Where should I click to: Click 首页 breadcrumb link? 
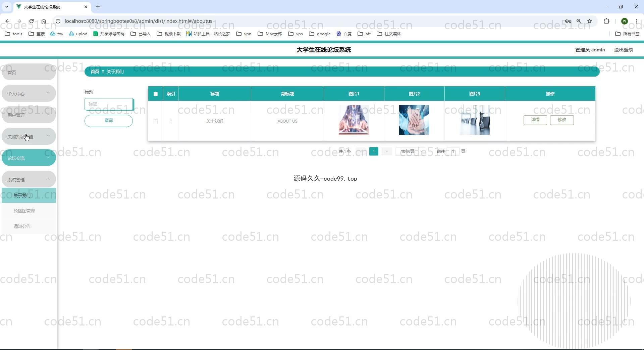[95, 72]
